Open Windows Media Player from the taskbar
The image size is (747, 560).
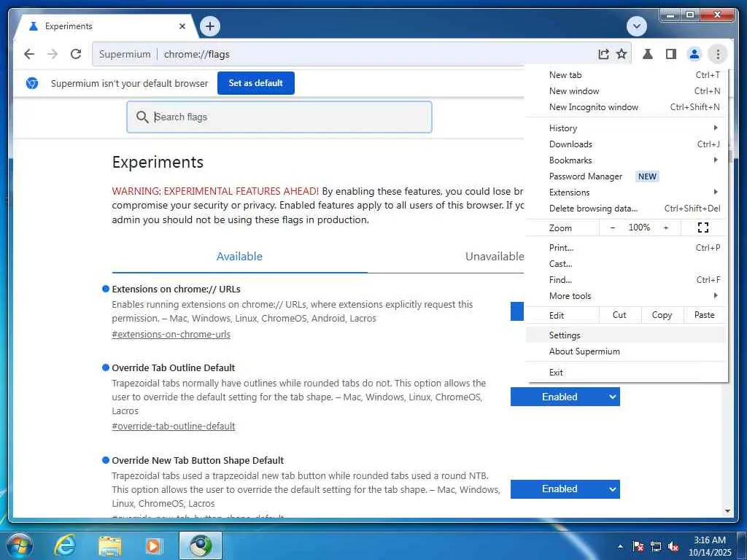point(153,545)
